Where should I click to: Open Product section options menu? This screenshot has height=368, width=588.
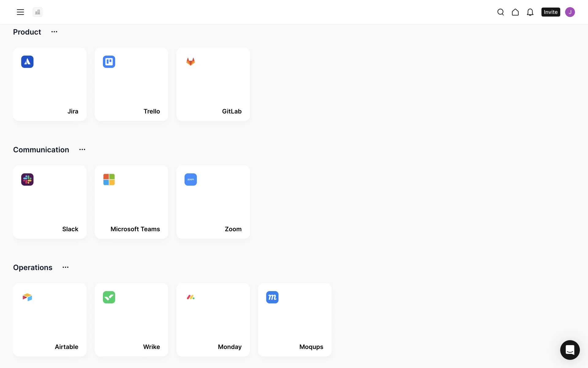(54, 32)
